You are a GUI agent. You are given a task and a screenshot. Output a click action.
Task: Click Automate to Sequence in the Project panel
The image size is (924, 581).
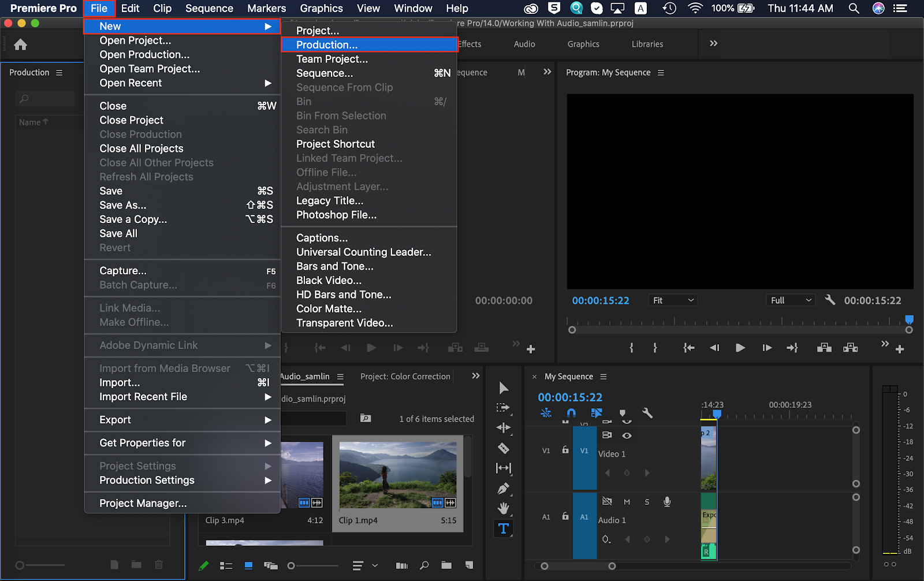point(402,566)
